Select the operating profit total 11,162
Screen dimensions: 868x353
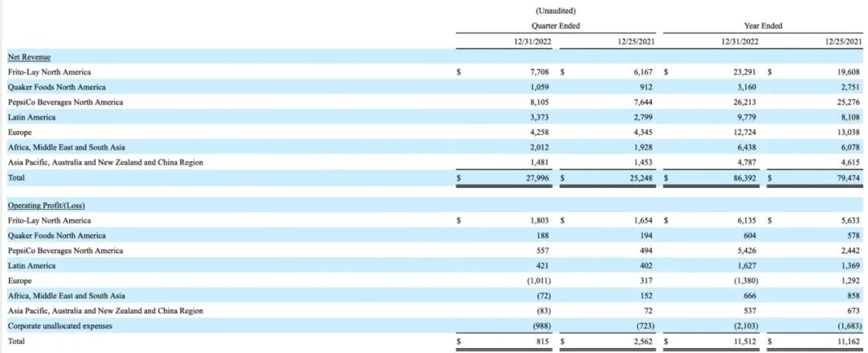click(x=848, y=342)
